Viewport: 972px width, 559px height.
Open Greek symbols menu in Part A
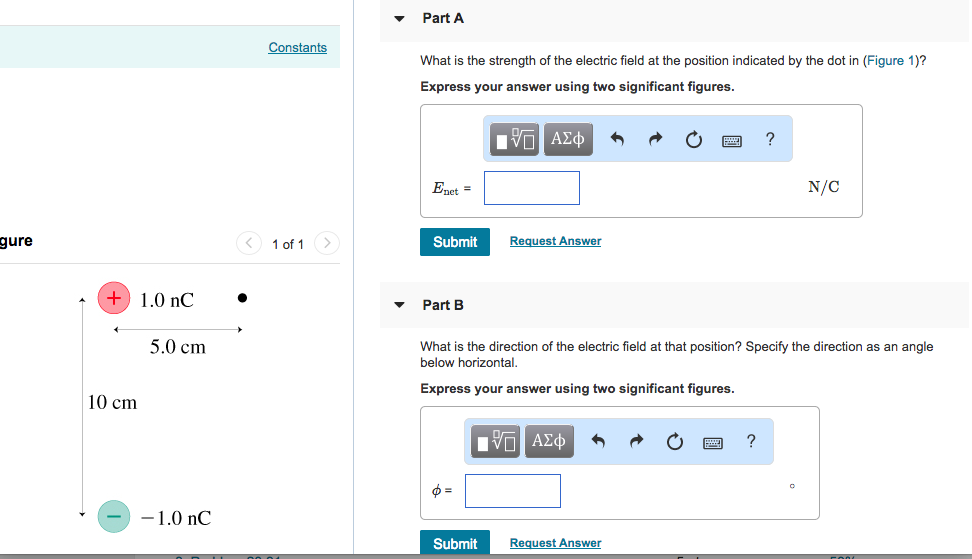[568, 139]
